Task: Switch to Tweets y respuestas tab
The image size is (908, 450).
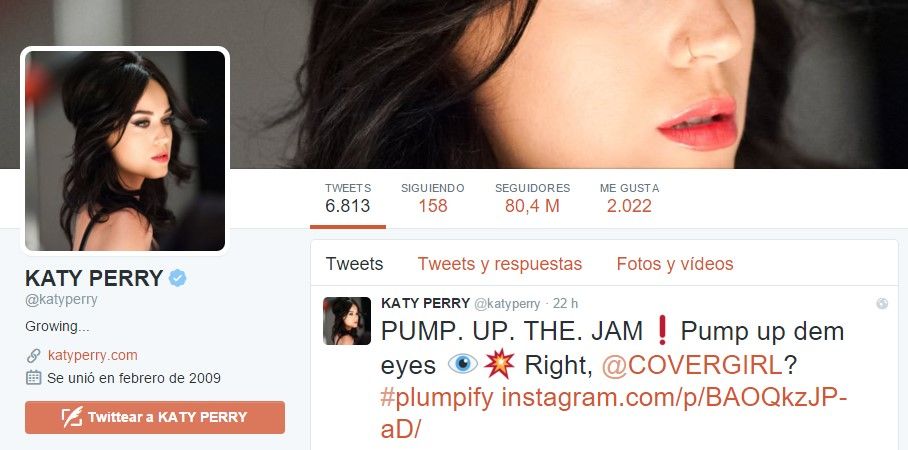Action: point(500,264)
